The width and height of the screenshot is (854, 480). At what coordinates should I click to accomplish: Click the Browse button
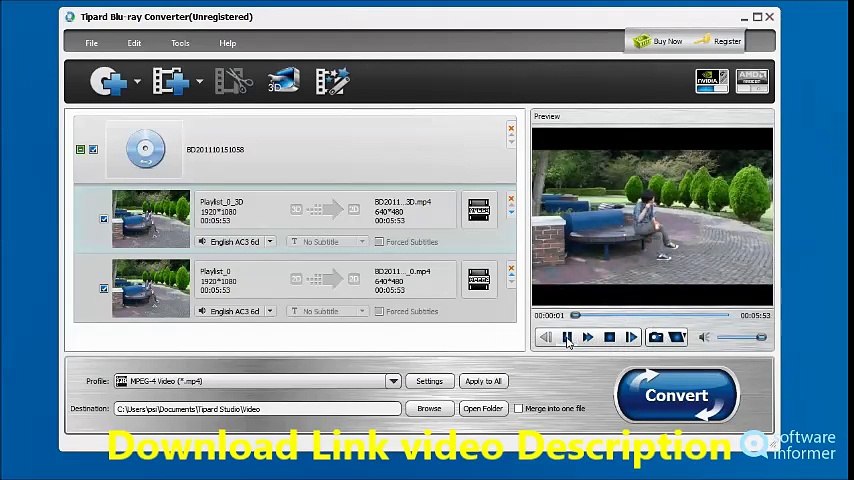[429, 409]
